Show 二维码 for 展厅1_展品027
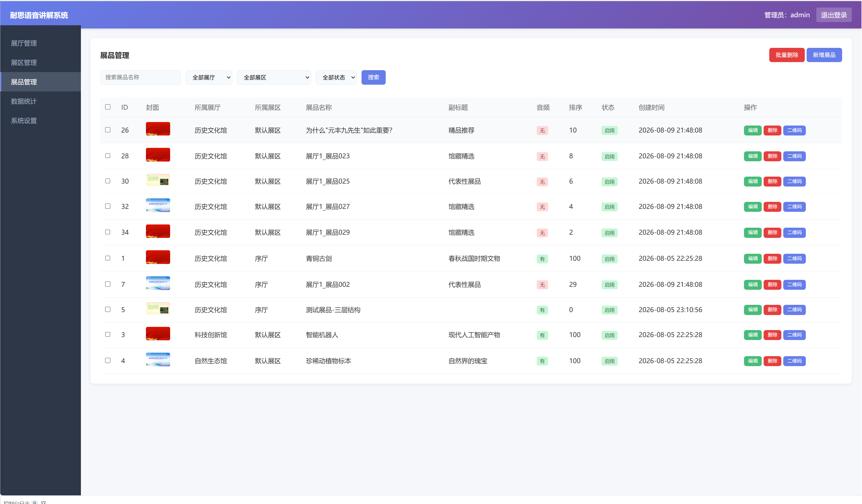Screen dimensions: 862x504 tap(794, 207)
